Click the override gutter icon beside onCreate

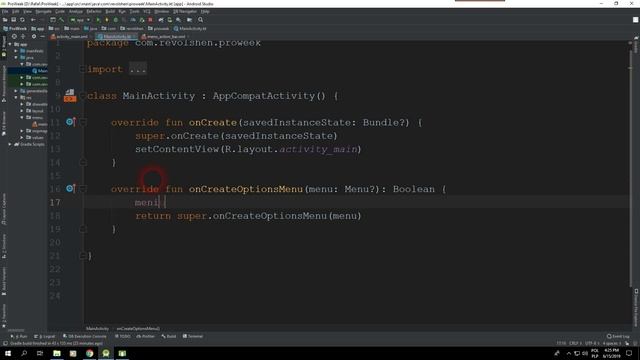70,122
